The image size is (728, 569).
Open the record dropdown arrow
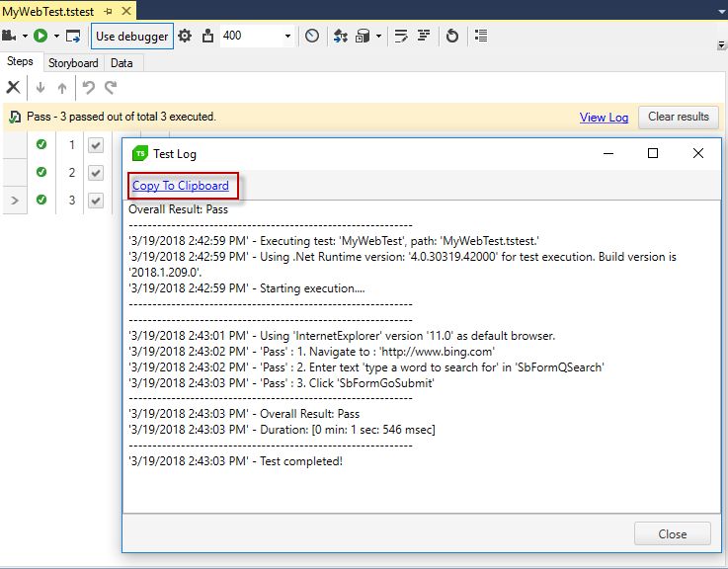(25, 36)
